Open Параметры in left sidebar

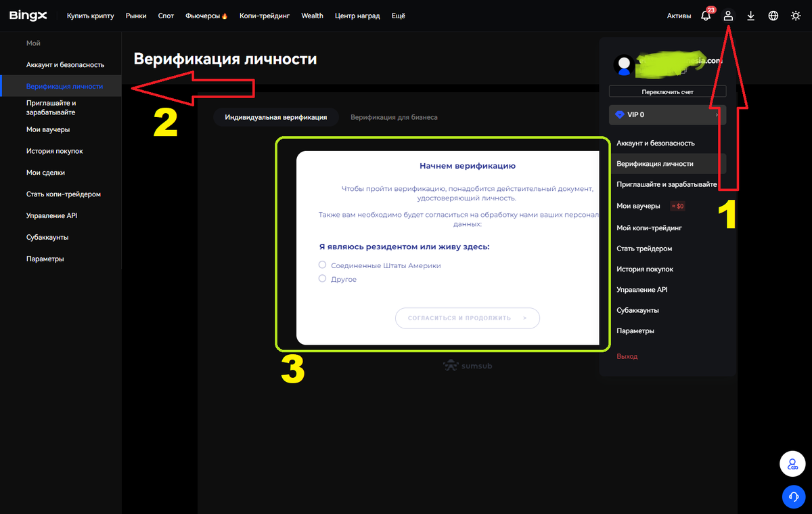coord(45,259)
